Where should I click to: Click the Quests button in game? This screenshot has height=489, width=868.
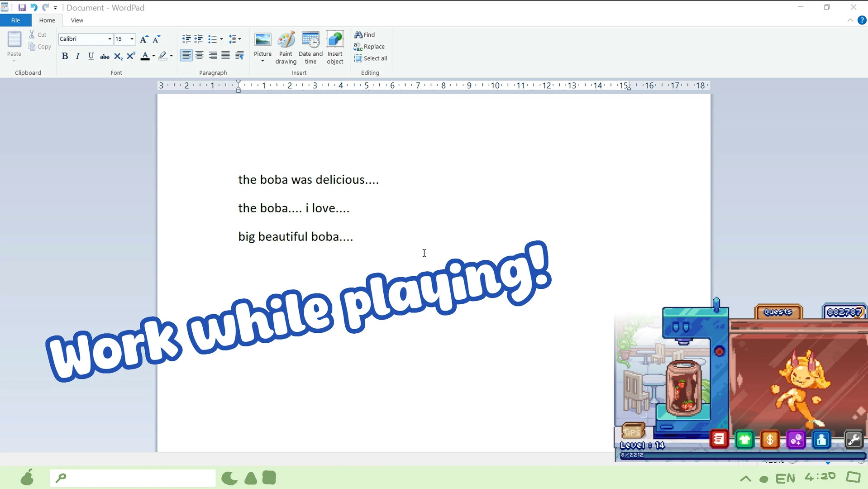(x=778, y=312)
